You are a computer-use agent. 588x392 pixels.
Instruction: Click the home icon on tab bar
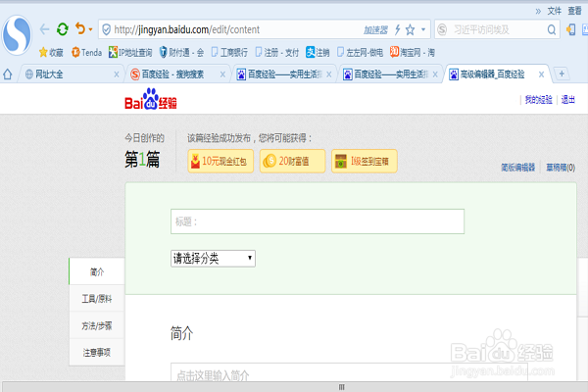[8, 74]
